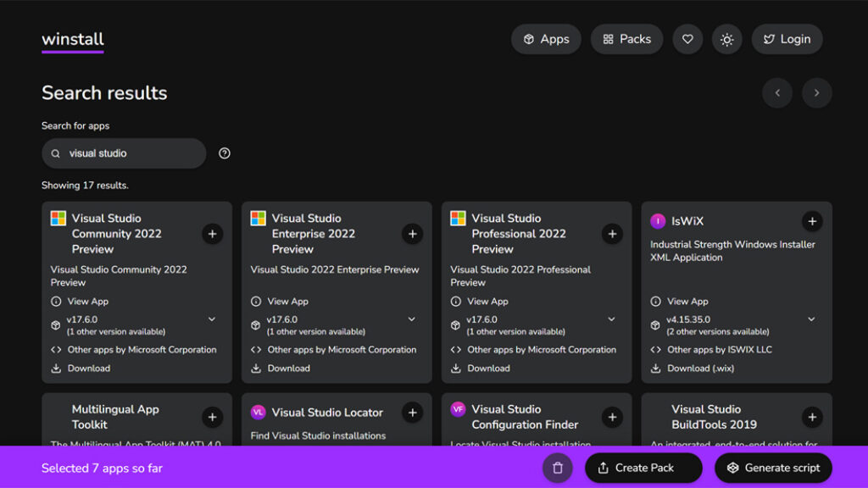
Task: Expand other versions for IsWiX
Action: (x=812, y=319)
